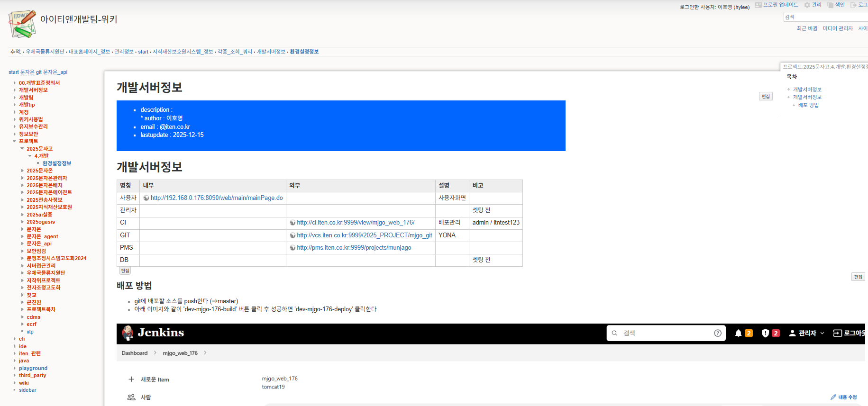This screenshot has height=406, width=868.
Task: Click the Jenkins notification bell icon
Action: pos(738,333)
